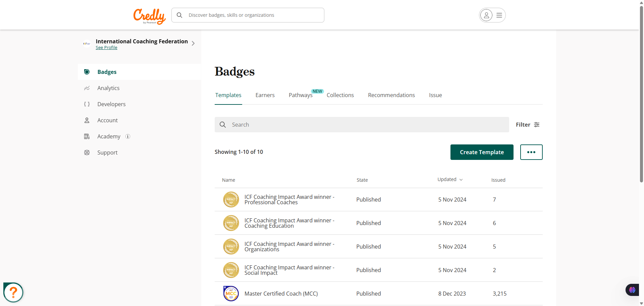Click the Academy info icon

coord(128,136)
